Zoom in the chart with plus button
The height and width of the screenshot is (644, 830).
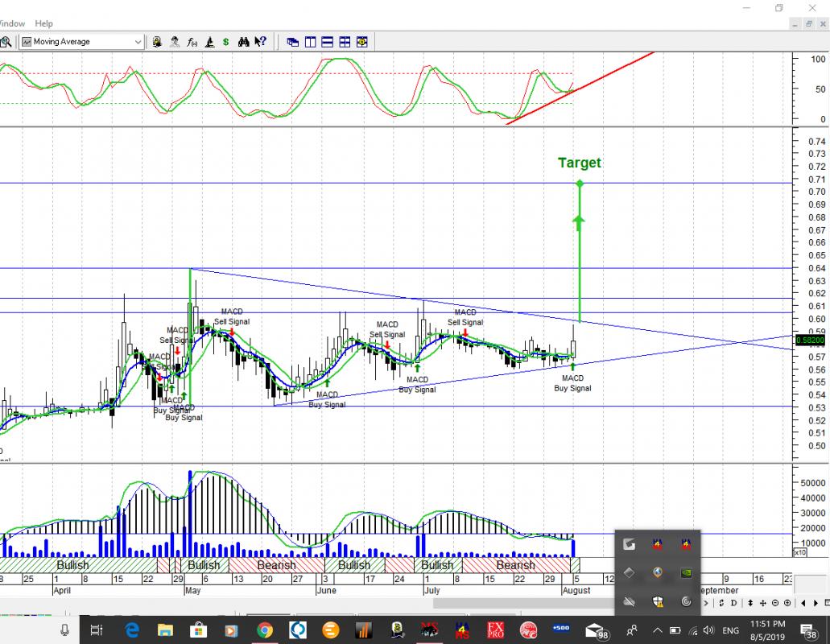[x=787, y=603]
